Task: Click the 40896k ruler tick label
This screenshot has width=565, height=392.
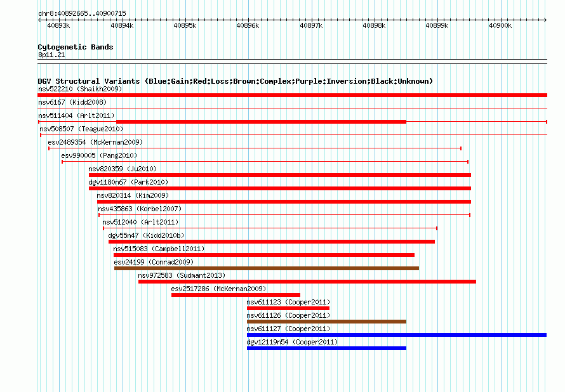Action: tap(248, 25)
